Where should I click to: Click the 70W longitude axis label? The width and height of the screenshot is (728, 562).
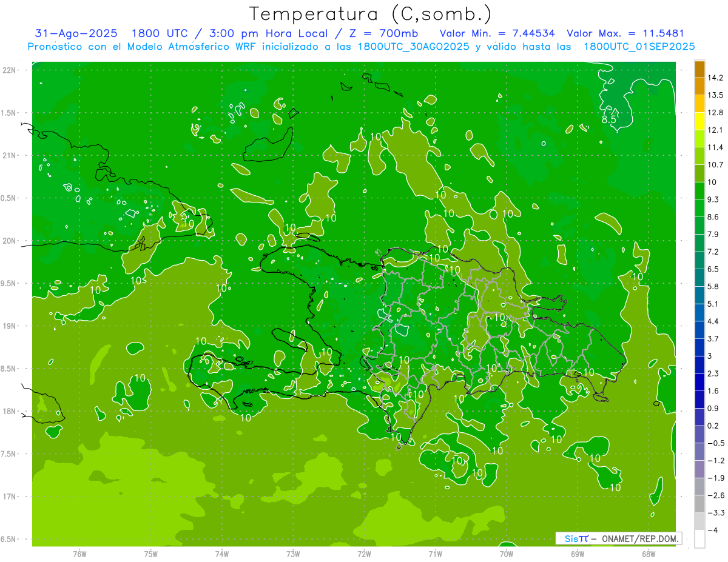507,553
